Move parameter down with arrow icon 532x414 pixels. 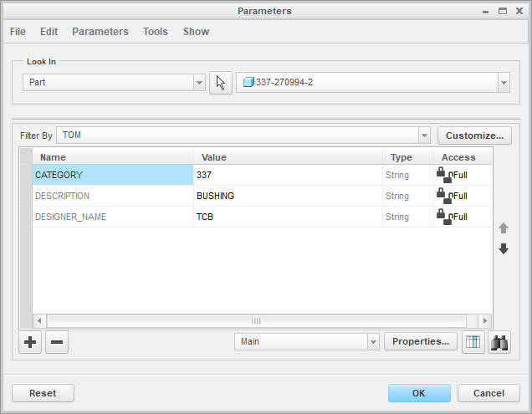tap(504, 248)
